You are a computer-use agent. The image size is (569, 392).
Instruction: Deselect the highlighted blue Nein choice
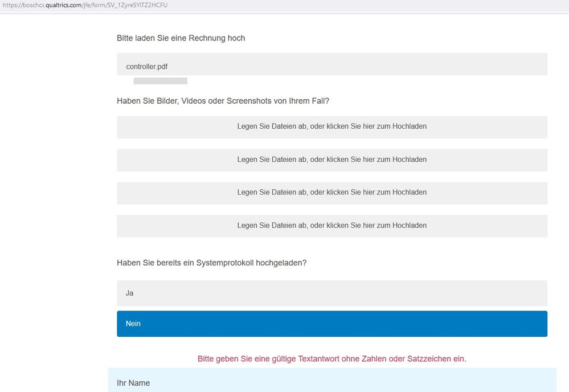[331, 323]
